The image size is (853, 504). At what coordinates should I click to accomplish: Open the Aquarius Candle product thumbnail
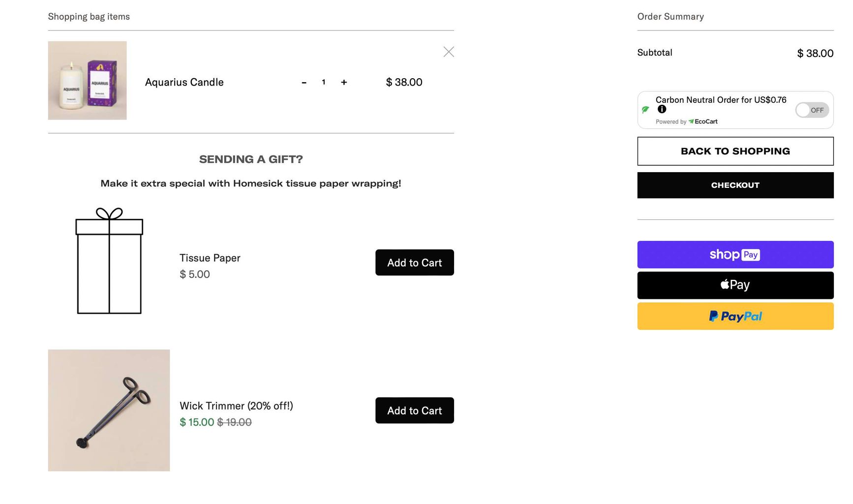87,81
